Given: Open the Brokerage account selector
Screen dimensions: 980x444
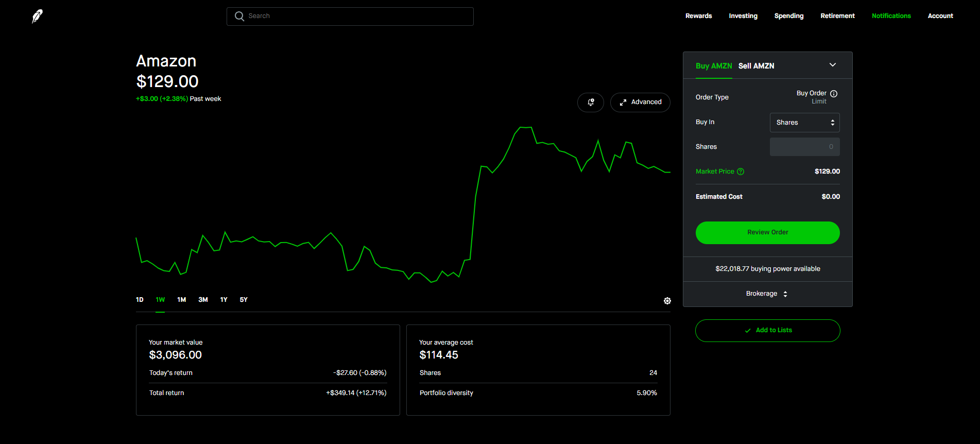Looking at the screenshot, I should click(x=767, y=294).
